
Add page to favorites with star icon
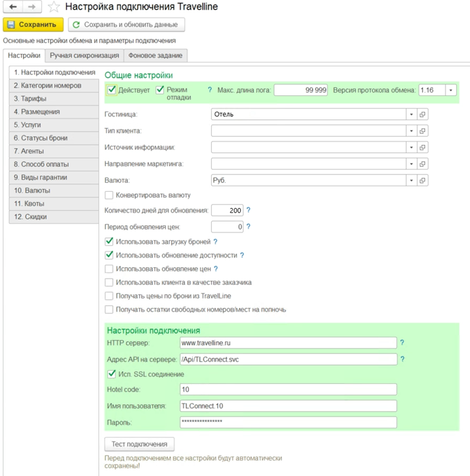tap(54, 7)
